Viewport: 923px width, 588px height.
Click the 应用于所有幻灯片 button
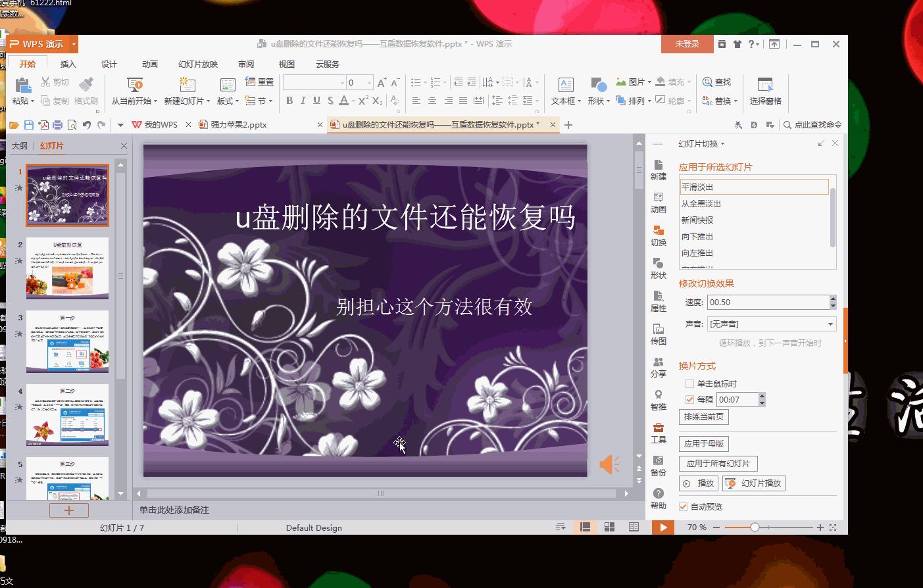click(718, 463)
